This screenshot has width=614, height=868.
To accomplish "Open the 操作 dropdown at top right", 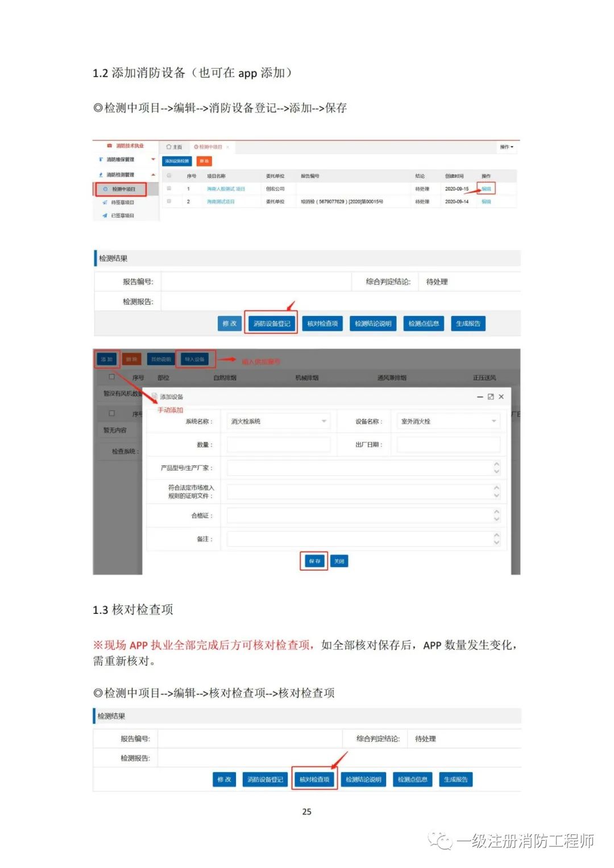I will pyautogui.click(x=507, y=147).
